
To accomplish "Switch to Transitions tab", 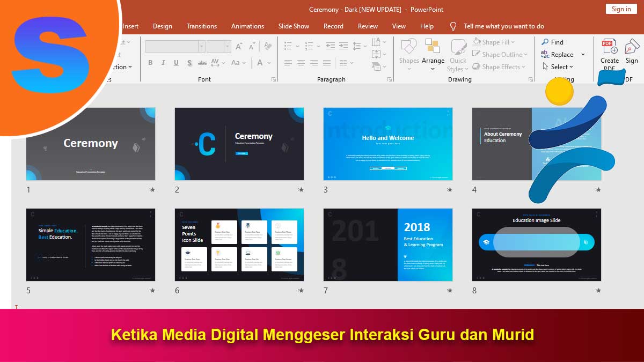I will (202, 26).
